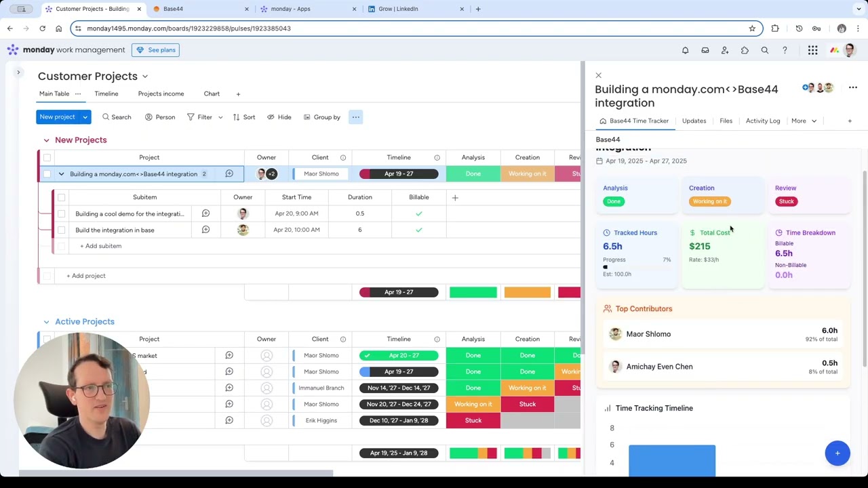Check Building a cool demo subitem

coord(61,213)
